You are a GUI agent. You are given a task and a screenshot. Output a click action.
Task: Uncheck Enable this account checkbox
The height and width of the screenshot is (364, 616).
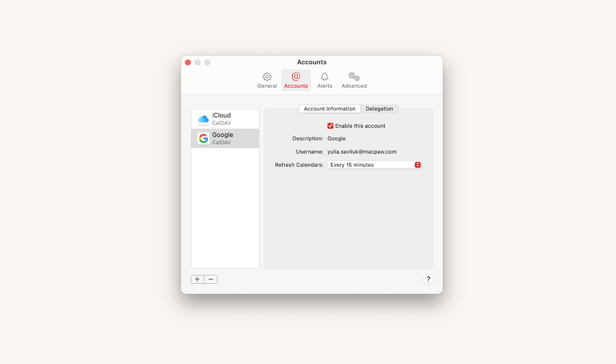tap(330, 126)
